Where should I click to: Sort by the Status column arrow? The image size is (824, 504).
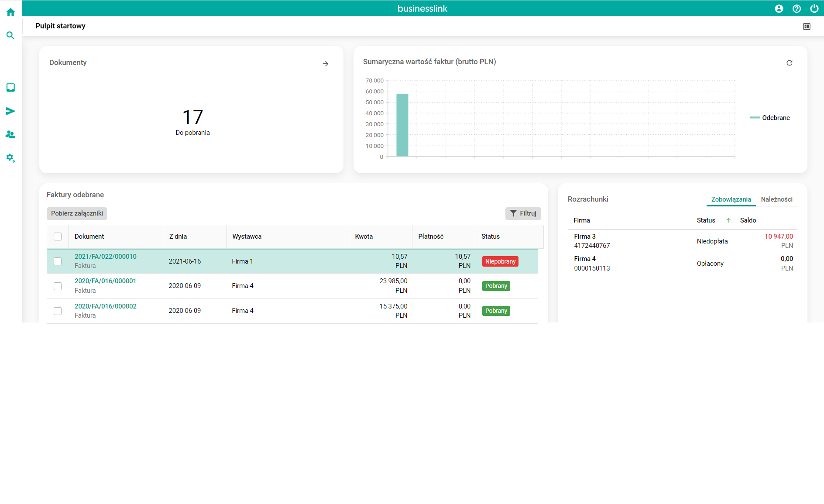(728, 220)
